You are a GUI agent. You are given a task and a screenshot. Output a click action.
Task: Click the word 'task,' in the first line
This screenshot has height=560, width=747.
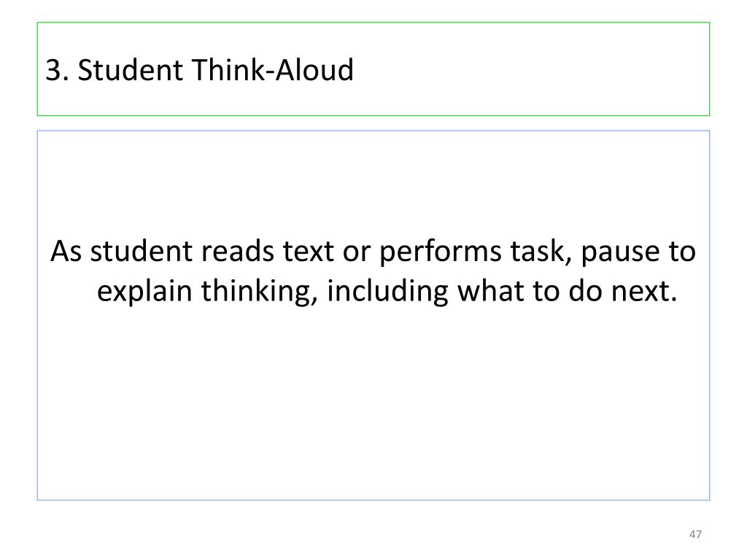(541, 252)
